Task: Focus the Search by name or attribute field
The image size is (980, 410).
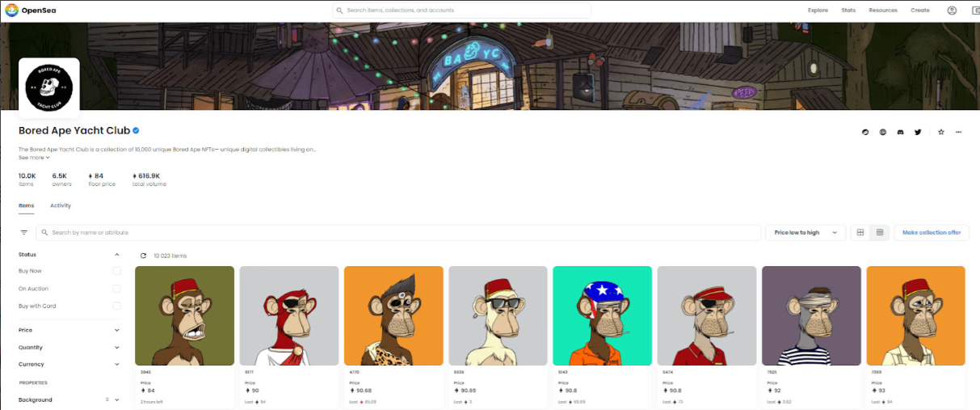Action: coord(399,232)
